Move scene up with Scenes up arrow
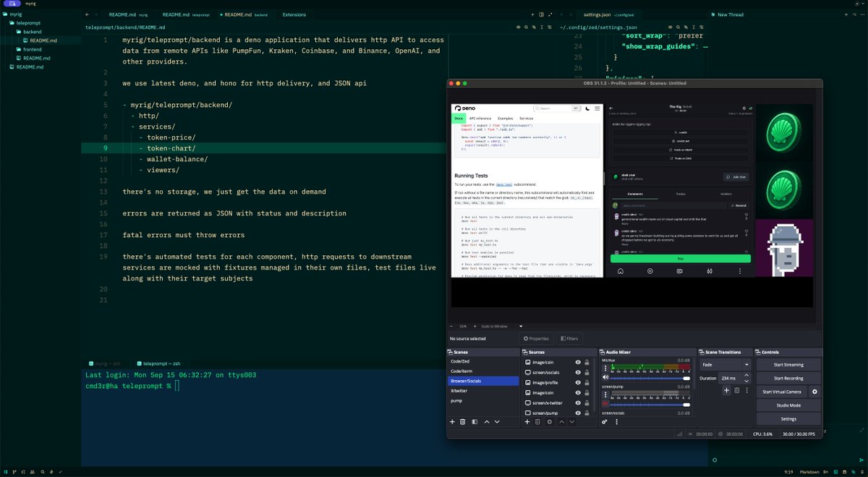This screenshot has width=868, height=477. click(487, 421)
